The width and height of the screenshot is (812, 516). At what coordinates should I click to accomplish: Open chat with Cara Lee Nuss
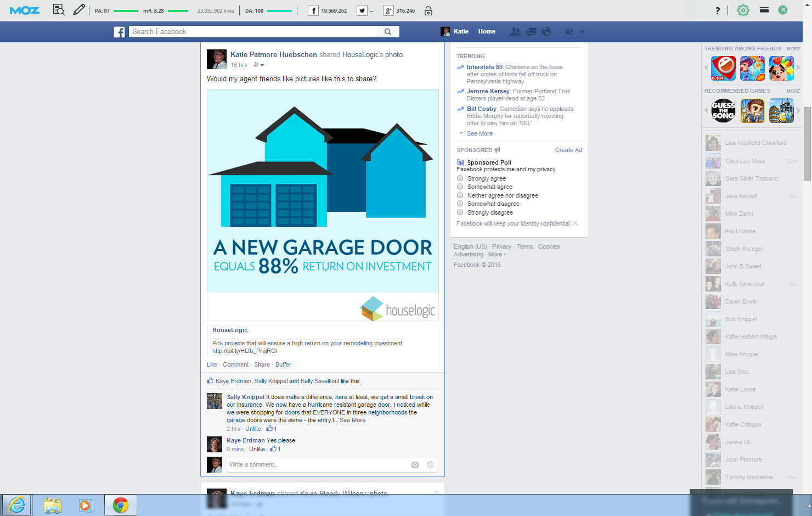click(x=751, y=161)
